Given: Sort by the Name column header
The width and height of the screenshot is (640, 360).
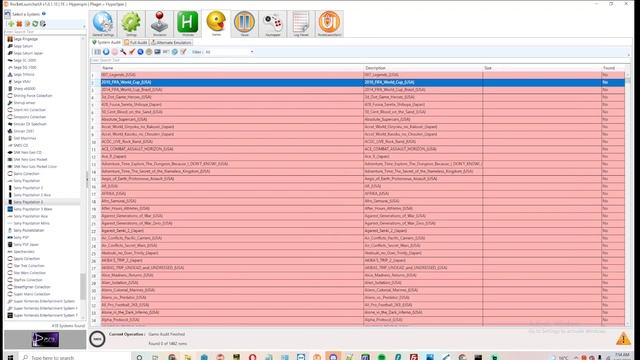Looking at the screenshot, I should tap(232, 68).
